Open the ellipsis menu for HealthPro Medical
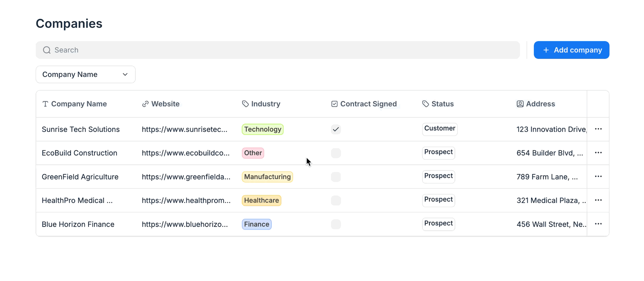The image size is (644, 281). (598, 200)
